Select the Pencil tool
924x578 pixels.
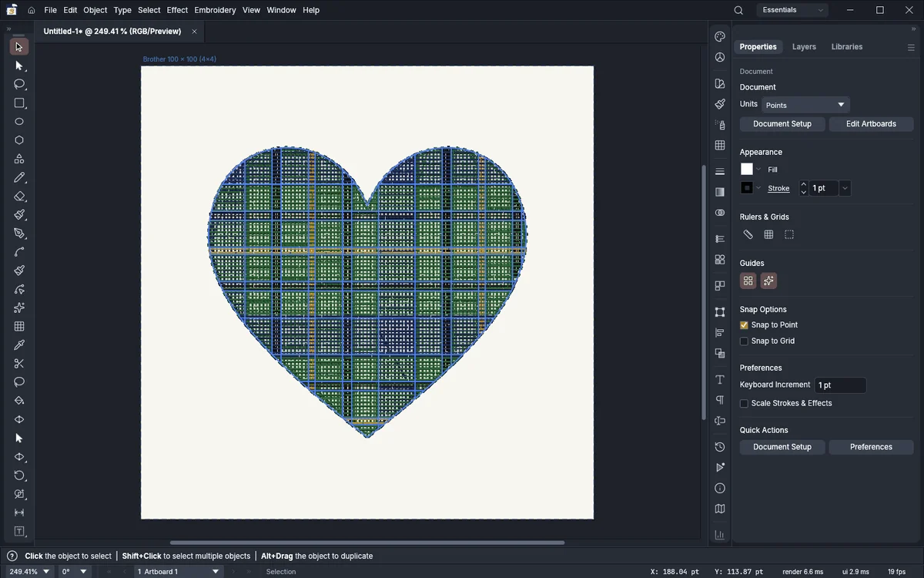(x=19, y=178)
